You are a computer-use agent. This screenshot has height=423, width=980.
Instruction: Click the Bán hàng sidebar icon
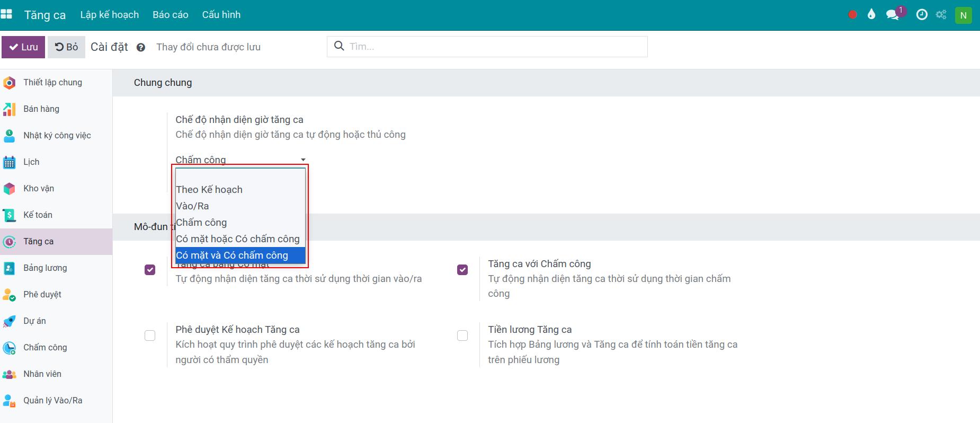click(9, 109)
